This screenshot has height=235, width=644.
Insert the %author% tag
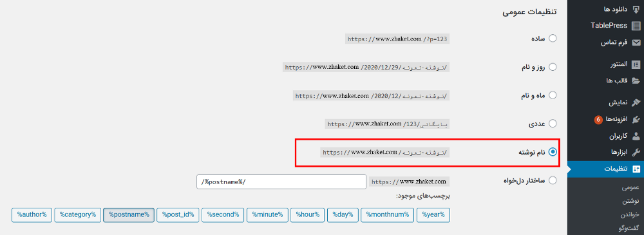coord(32,215)
